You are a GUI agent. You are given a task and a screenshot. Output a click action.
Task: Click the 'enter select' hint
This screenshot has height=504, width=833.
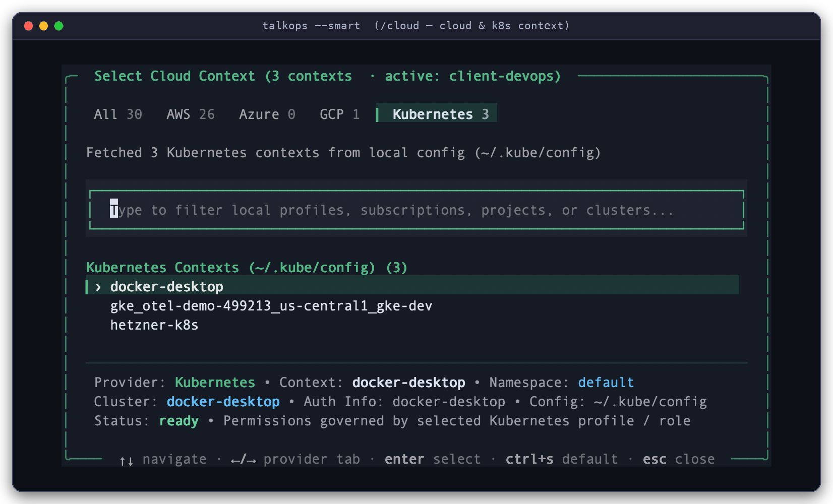coord(433,459)
